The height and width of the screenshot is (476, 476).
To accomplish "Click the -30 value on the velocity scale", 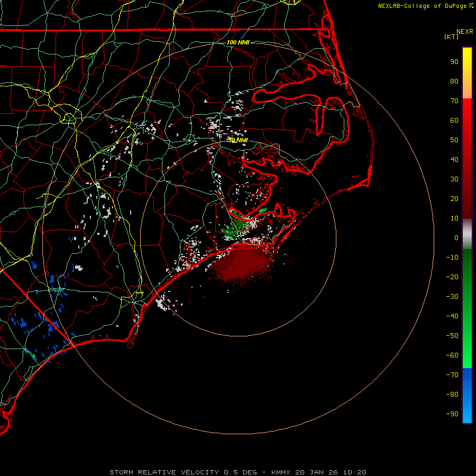I will pos(452,297).
